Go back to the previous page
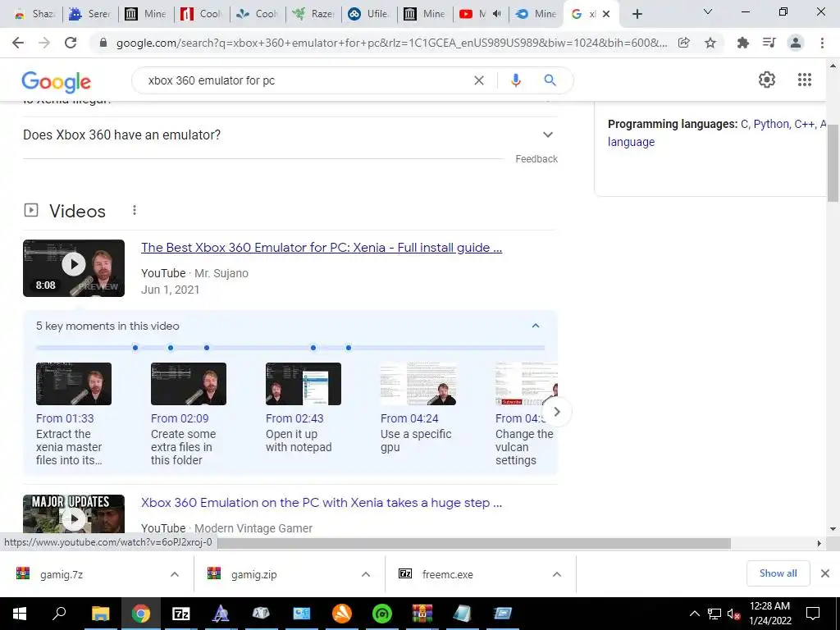The height and width of the screenshot is (630, 840). [18, 43]
